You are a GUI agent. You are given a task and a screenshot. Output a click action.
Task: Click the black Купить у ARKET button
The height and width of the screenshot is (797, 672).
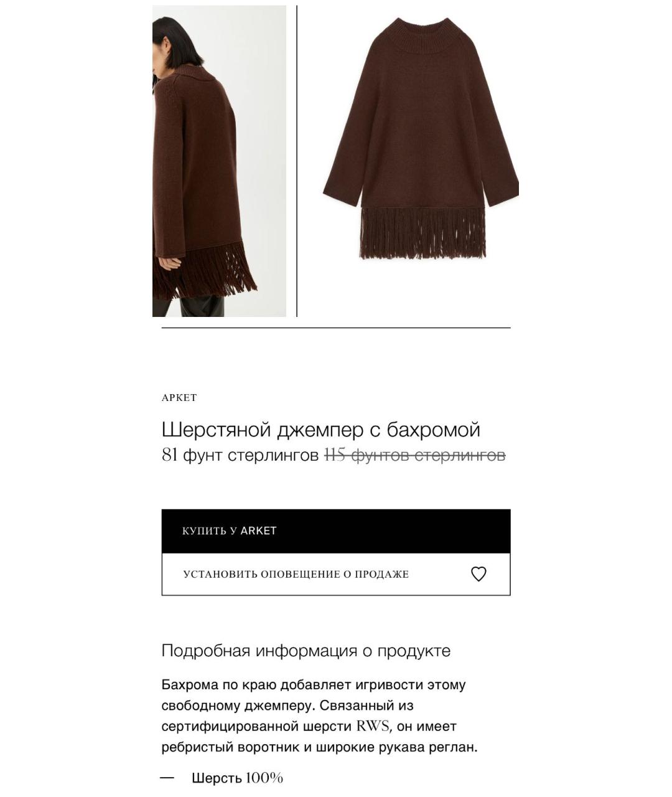[336, 531]
